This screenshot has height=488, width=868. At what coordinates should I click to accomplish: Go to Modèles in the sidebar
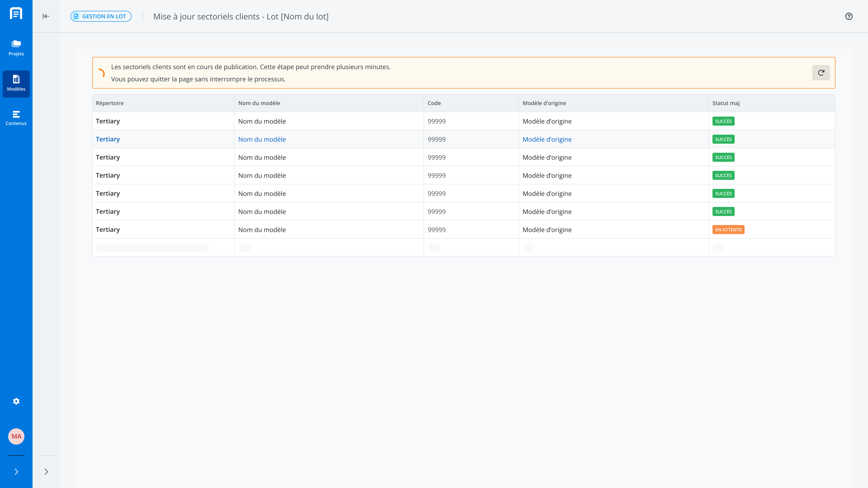(16, 84)
